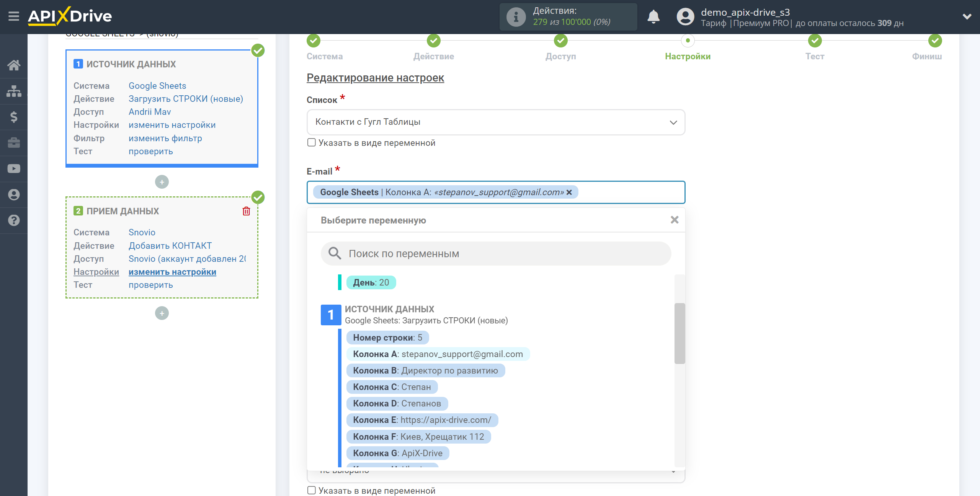Click receiver 'проверить' test link
This screenshot has height=496, width=980.
click(151, 285)
